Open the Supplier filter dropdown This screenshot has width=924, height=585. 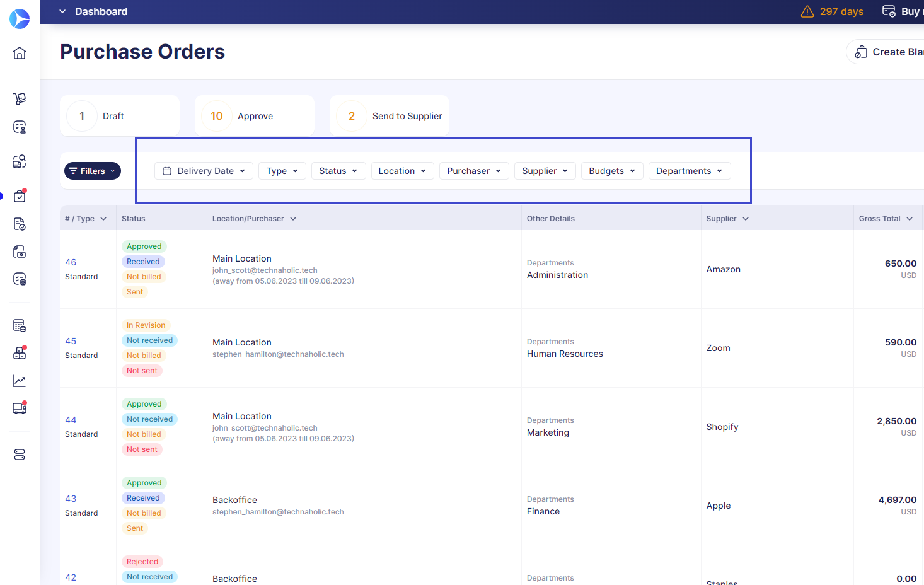click(x=545, y=171)
